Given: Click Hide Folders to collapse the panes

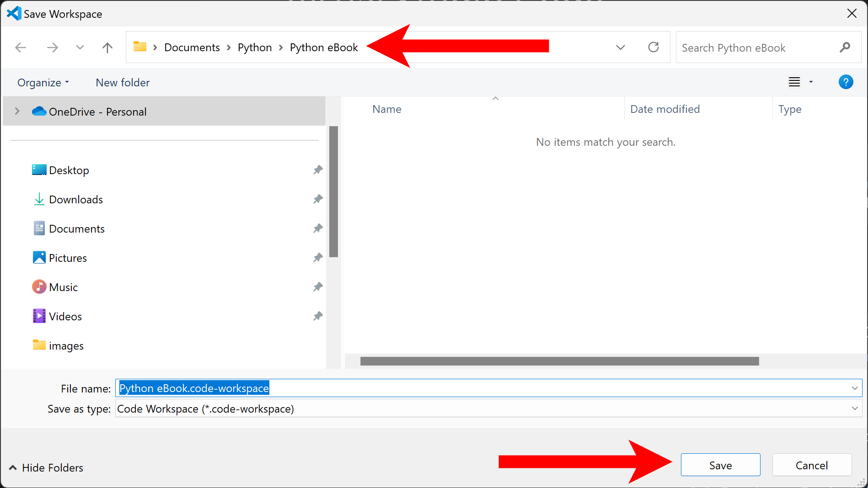Looking at the screenshot, I should [x=46, y=468].
